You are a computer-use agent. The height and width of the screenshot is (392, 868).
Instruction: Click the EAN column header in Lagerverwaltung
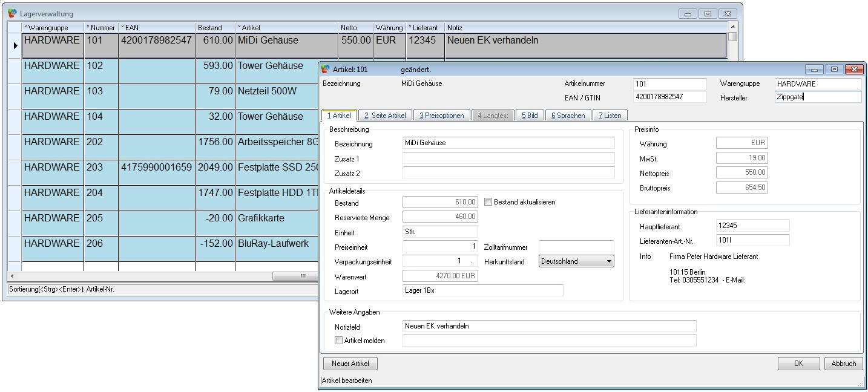coord(157,28)
